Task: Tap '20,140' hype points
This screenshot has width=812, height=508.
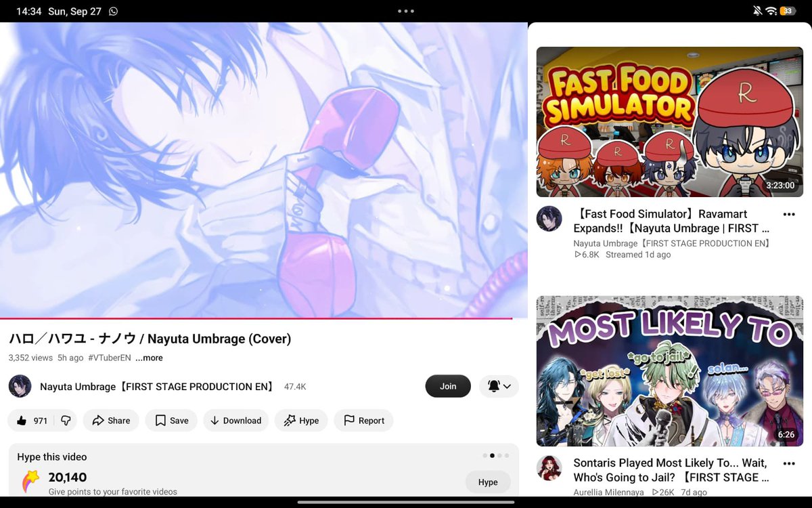Action: tap(68, 477)
